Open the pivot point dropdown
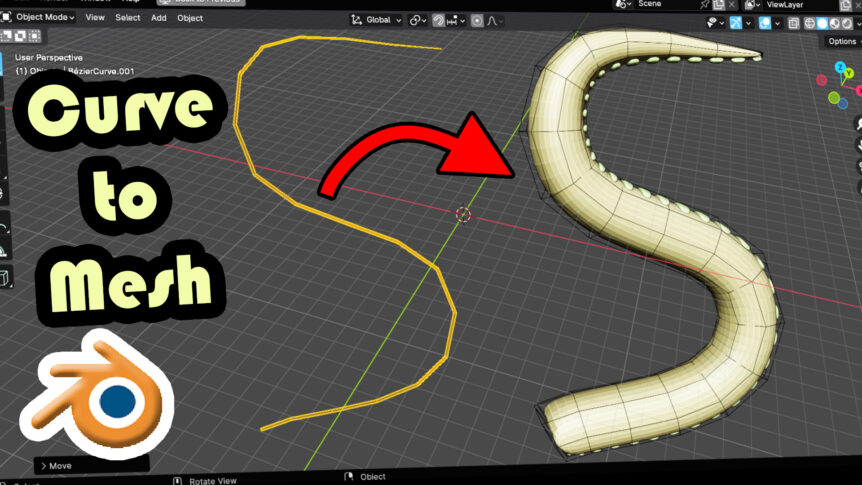This screenshot has width=862, height=485. pyautogui.click(x=417, y=21)
